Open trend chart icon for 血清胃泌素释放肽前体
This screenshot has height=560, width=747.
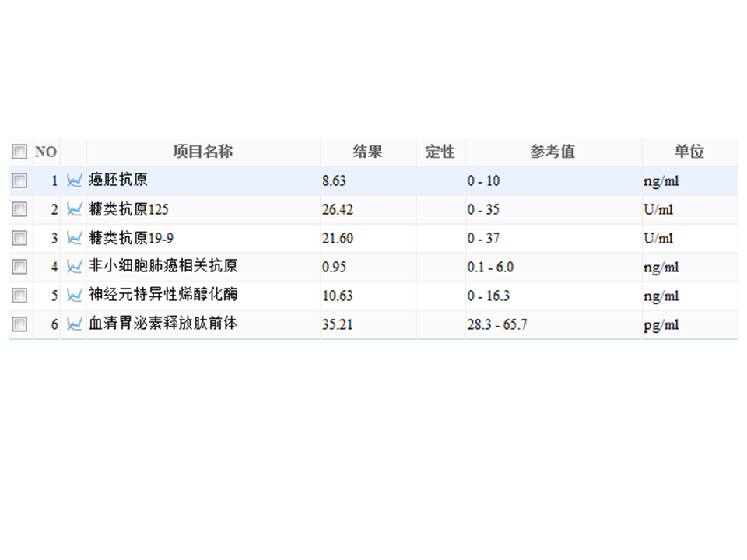pos(75,324)
